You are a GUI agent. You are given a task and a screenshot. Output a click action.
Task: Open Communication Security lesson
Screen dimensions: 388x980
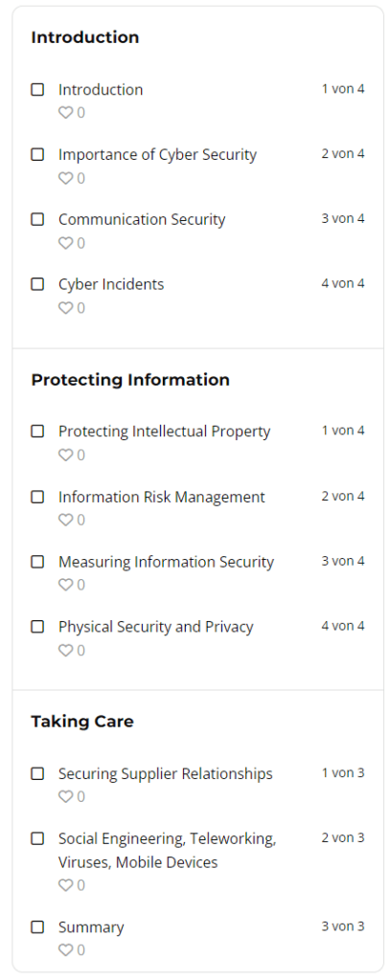pyautogui.click(x=142, y=219)
